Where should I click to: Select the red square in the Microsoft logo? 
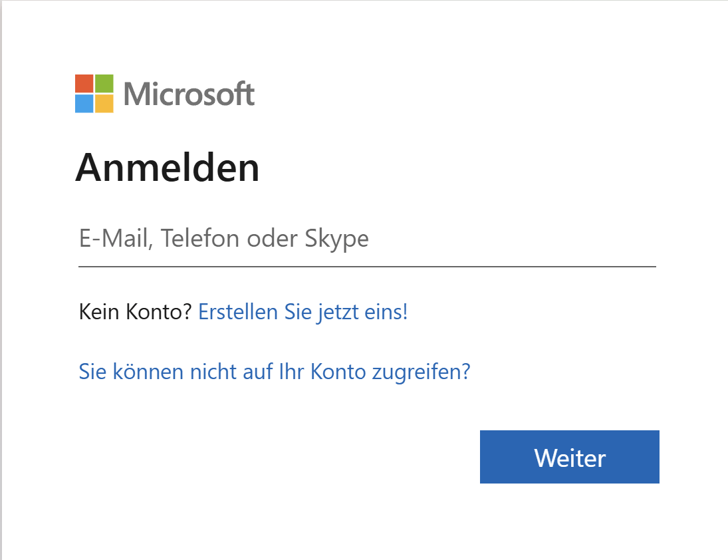click(84, 84)
